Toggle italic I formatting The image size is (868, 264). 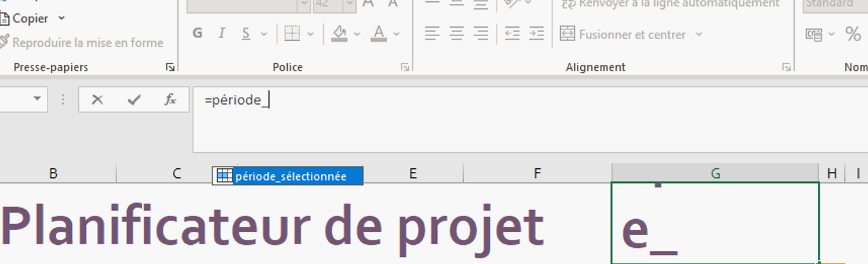pos(222,34)
